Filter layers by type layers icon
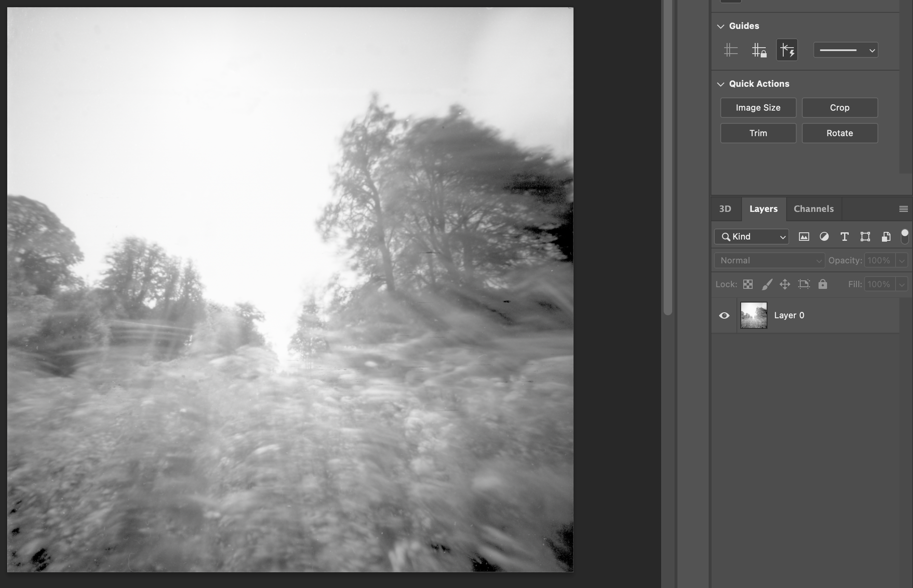This screenshot has width=913, height=588. pyautogui.click(x=845, y=237)
